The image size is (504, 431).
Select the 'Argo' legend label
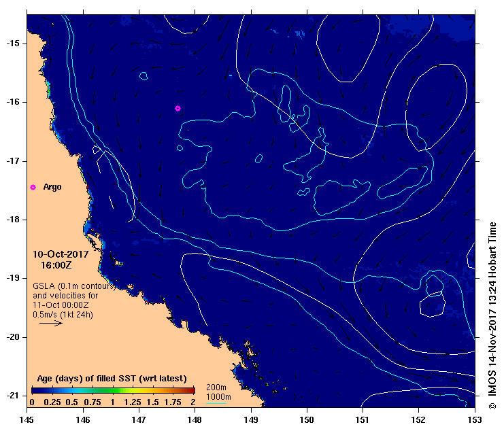tap(52, 187)
